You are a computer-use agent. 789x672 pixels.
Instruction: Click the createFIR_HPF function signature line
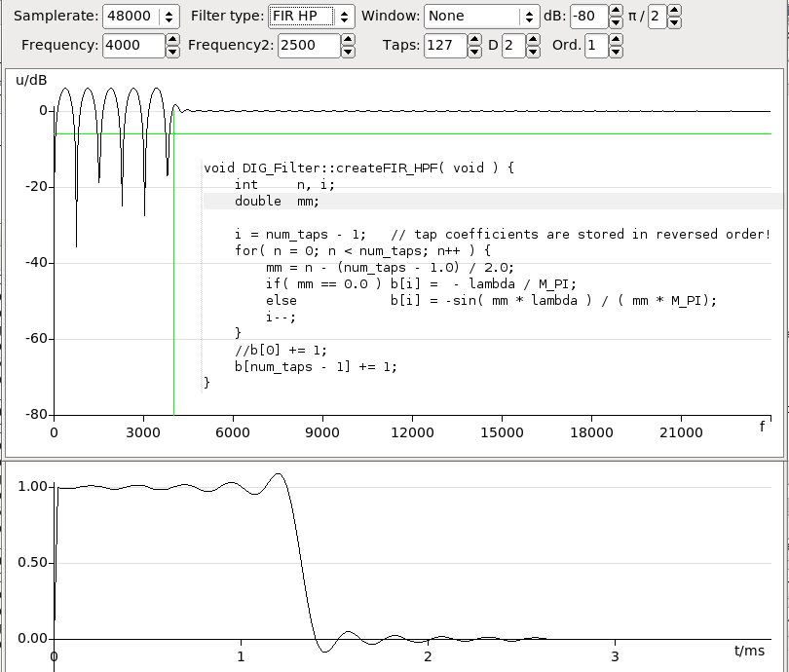click(358, 168)
